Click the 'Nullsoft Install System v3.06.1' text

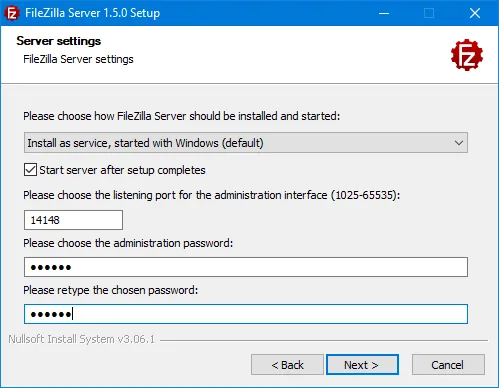[x=82, y=339]
